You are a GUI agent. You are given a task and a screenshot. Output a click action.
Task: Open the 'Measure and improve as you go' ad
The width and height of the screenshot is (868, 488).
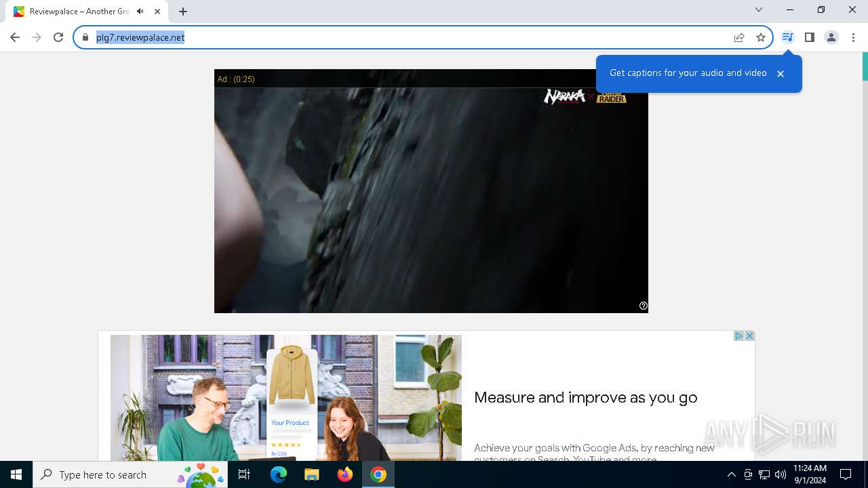pyautogui.click(x=585, y=397)
